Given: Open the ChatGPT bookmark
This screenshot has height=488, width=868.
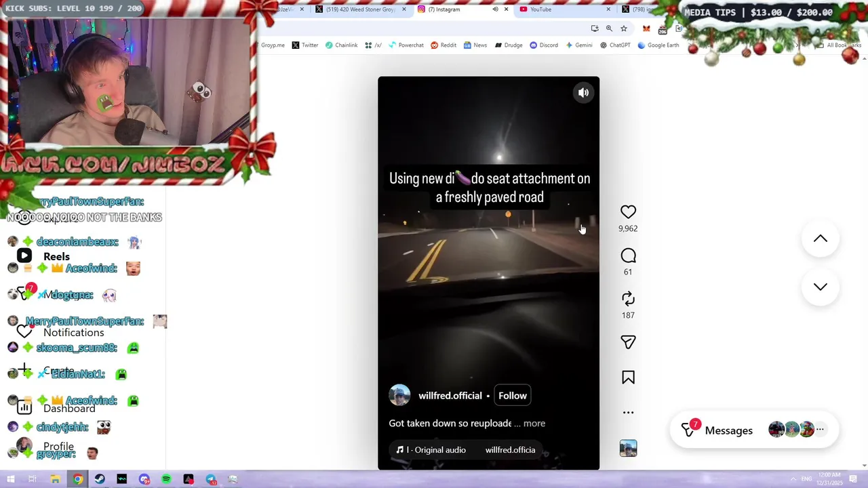Looking at the screenshot, I should [x=615, y=45].
